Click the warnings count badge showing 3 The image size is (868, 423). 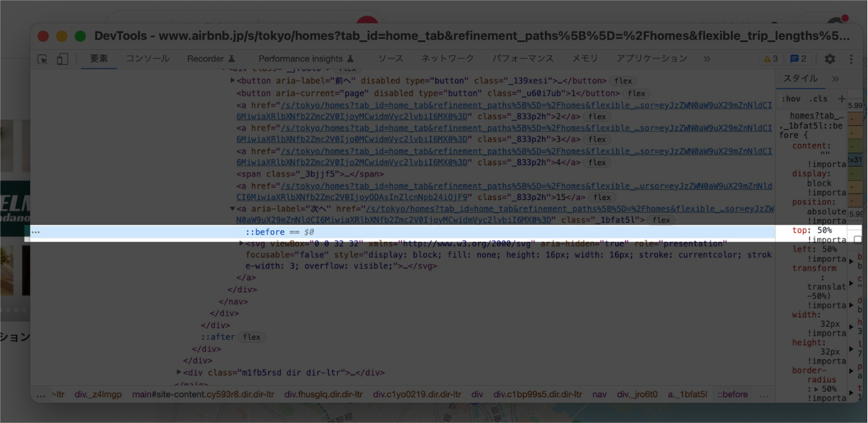[x=771, y=58]
